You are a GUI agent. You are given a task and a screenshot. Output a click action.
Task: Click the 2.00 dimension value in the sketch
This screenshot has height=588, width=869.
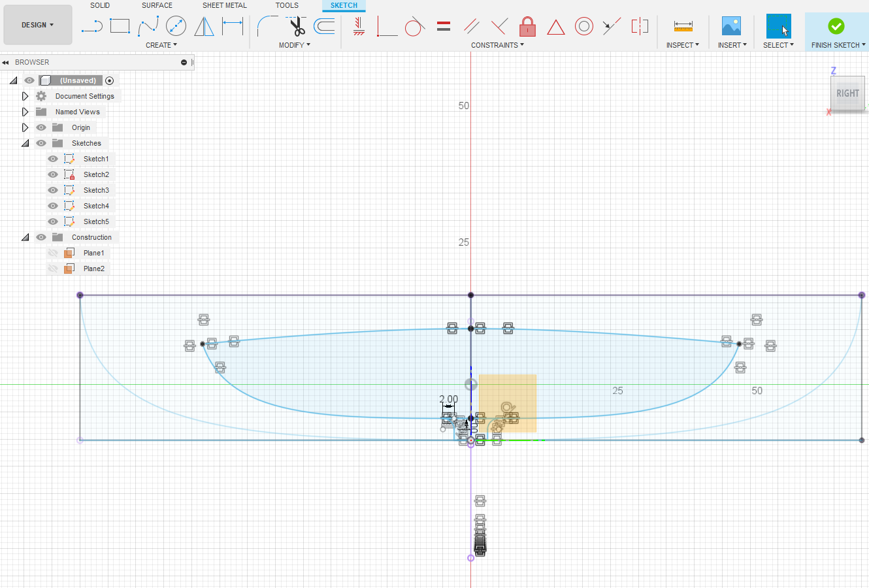pos(448,399)
